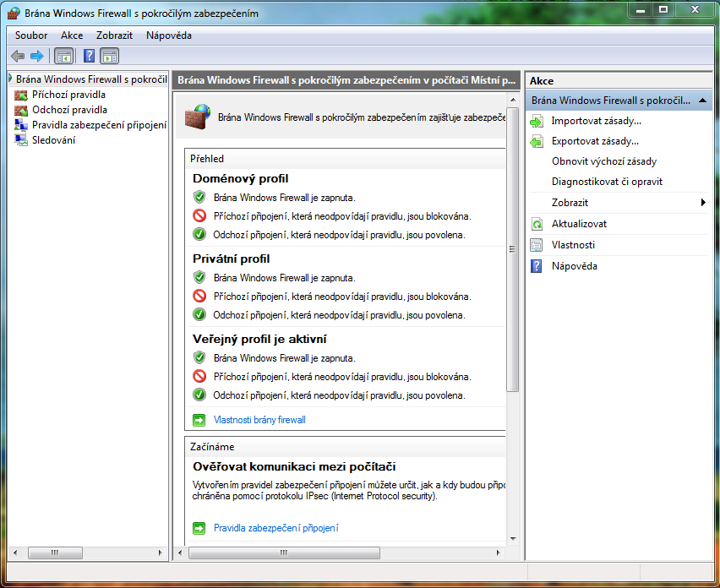Maximize the firewall window

click(663, 9)
